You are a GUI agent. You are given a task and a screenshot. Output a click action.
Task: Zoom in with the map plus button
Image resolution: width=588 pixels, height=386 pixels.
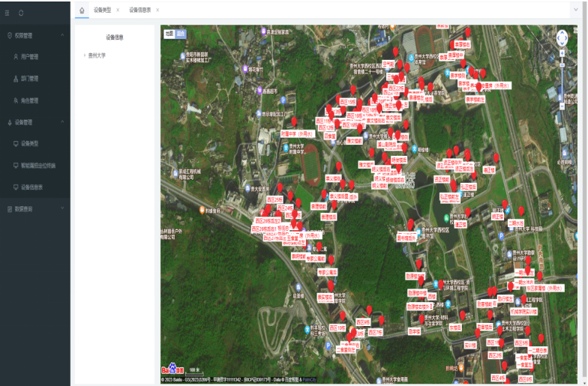pyautogui.click(x=562, y=54)
